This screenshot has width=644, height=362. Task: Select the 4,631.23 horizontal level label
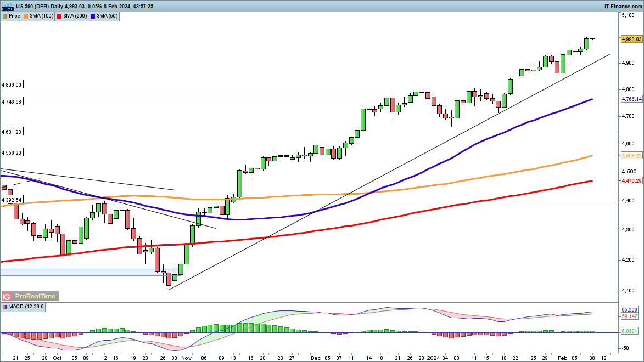[x=12, y=132]
